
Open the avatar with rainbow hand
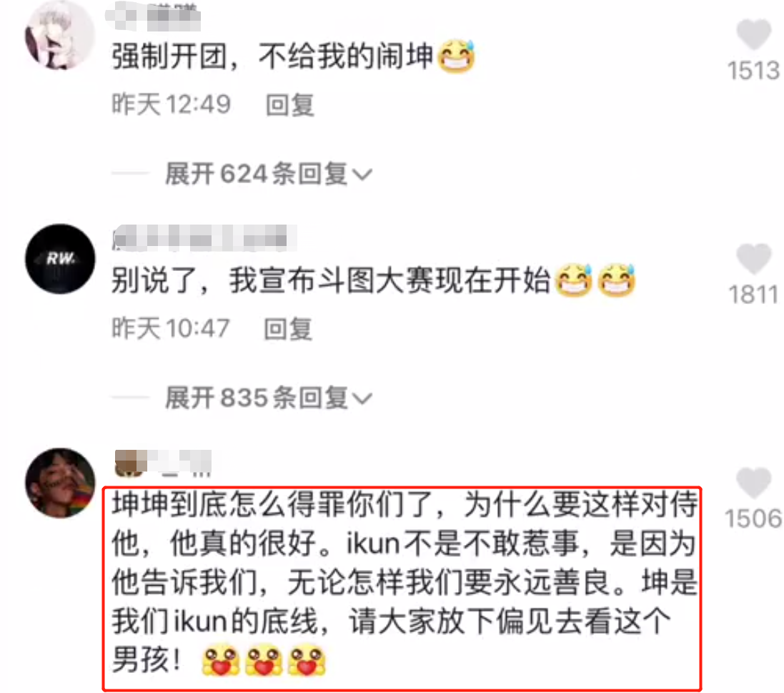coord(60,483)
